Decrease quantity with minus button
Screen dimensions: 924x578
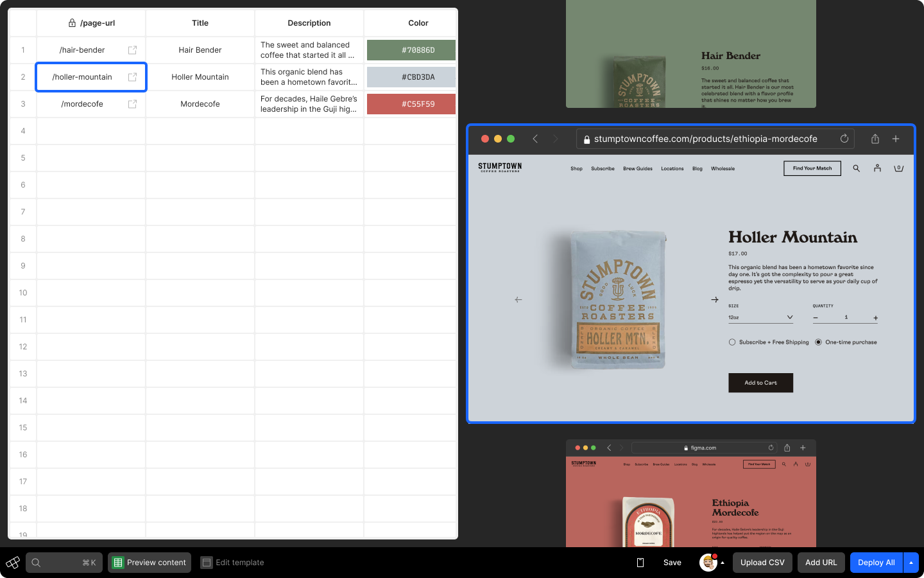[x=816, y=318]
